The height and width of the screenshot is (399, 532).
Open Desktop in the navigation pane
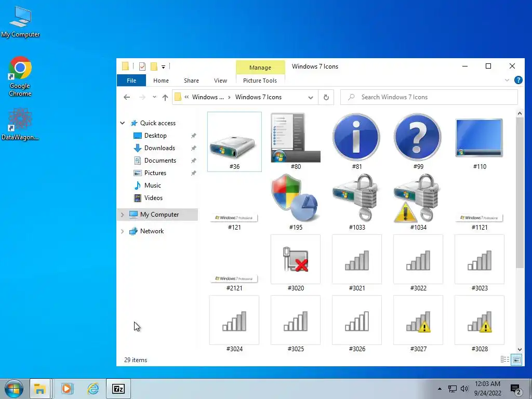tap(155, 136)
